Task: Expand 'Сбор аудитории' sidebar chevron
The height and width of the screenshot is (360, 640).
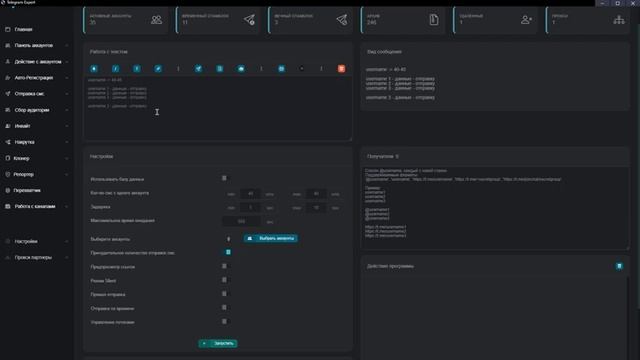Action: point(67,110)
